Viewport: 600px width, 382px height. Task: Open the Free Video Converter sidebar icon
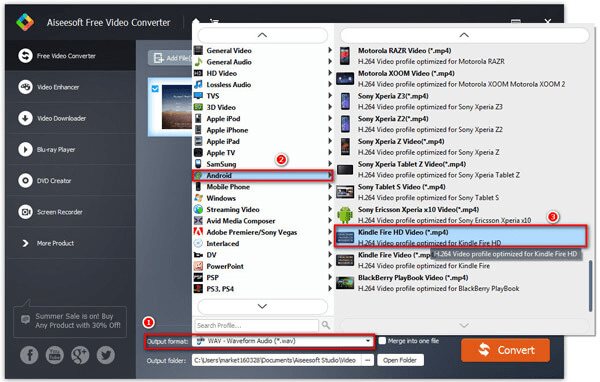[x=25, y=56]
